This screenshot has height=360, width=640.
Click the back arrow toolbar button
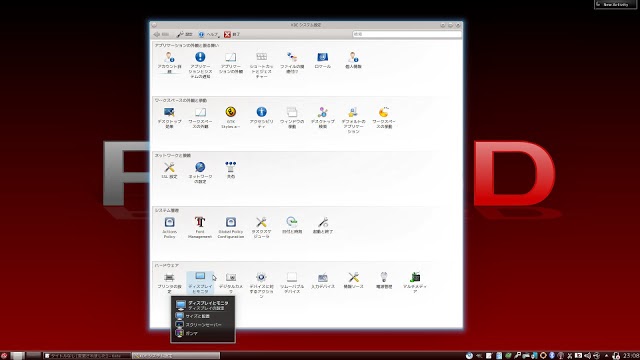[x=162, y=34]
